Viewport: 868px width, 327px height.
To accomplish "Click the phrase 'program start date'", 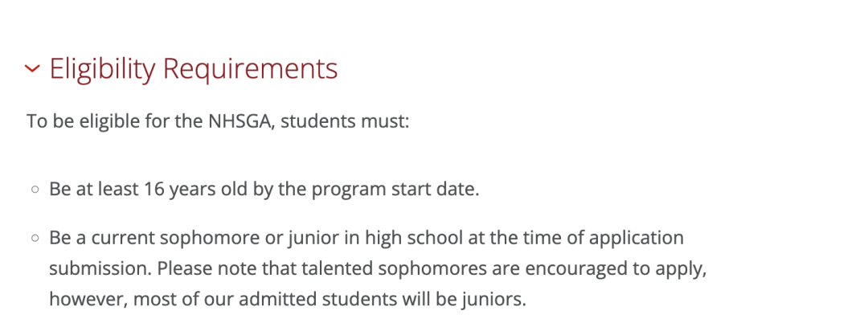I will (394, 190).
